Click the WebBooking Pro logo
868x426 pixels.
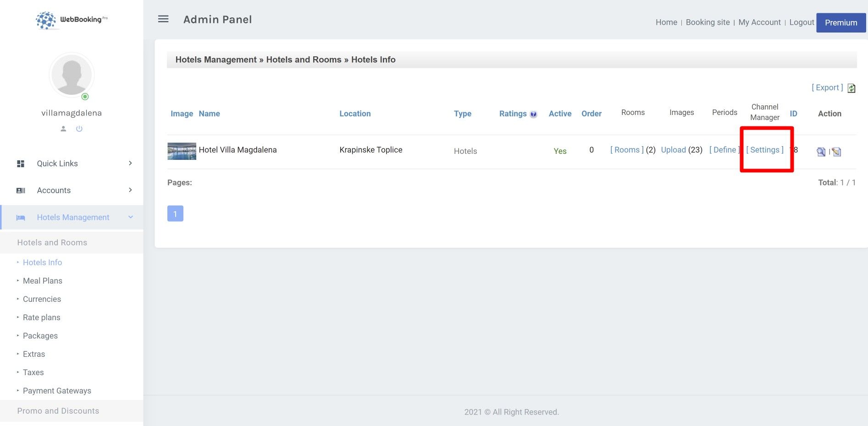(72, 20)
